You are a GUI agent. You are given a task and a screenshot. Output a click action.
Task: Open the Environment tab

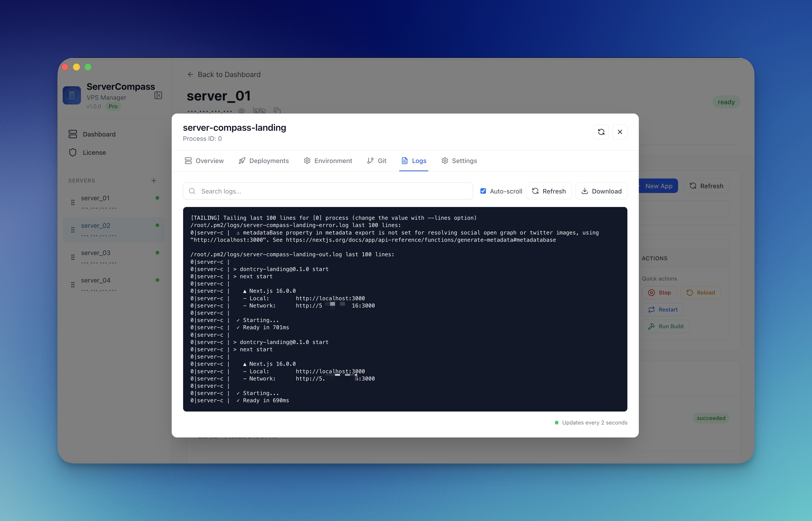[328, 161]
